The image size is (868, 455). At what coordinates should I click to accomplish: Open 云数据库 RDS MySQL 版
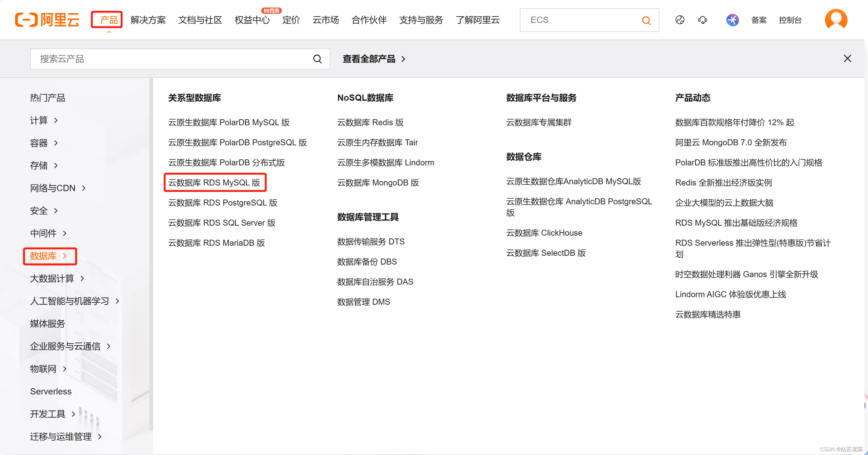214,183
